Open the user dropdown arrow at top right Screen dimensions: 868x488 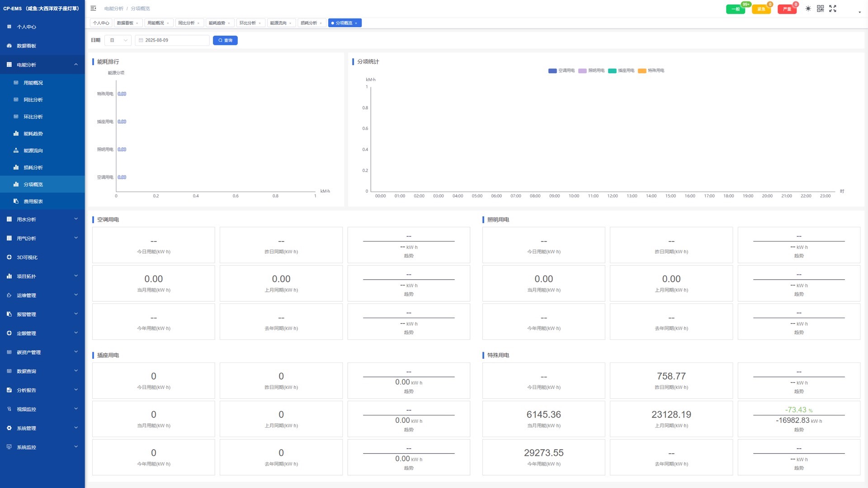(x=859, y=12)
